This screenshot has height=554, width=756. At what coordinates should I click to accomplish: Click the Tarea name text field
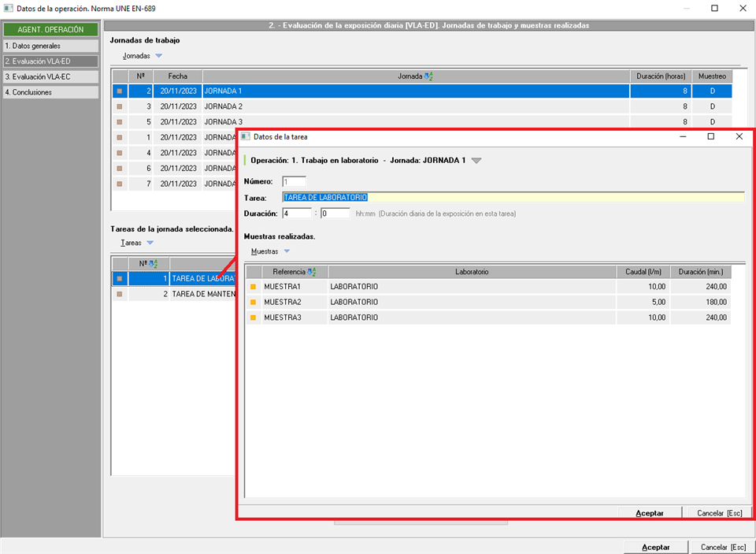click(513, 198)
